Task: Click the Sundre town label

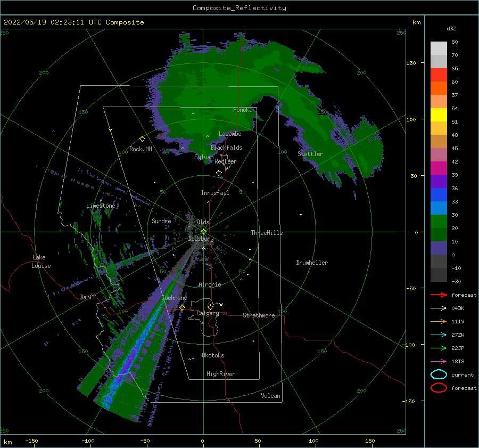Action: pyautogui.click(x=161, y=221)
